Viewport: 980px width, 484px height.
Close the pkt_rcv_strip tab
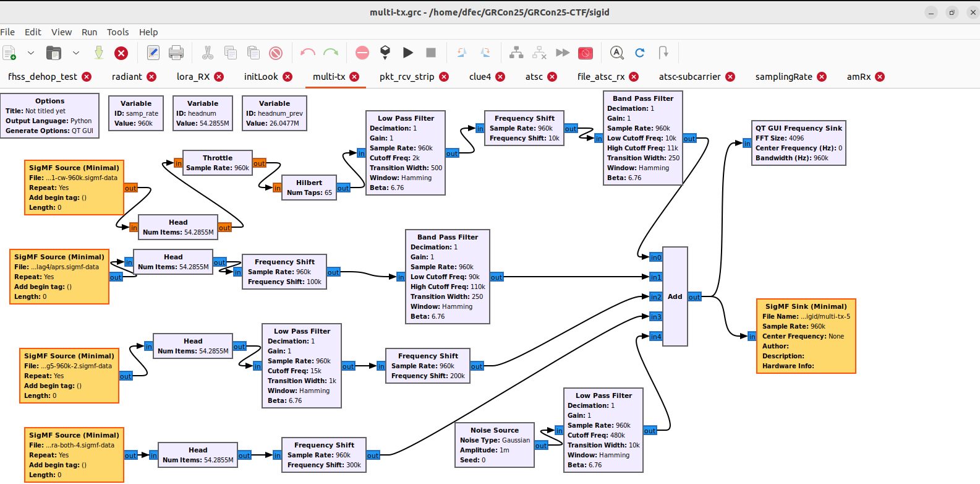(x=444, y=77)
